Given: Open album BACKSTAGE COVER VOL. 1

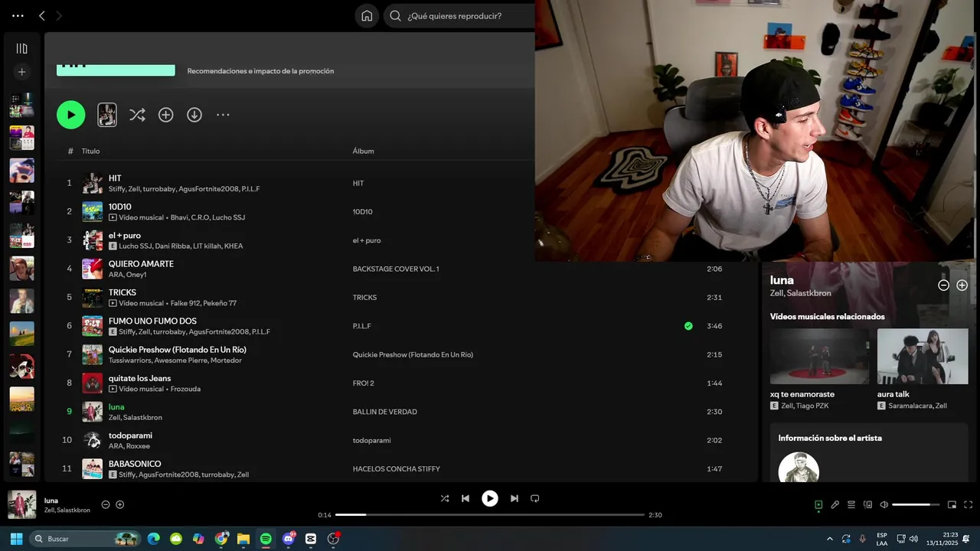Looking at the screenshot, I should point(396,269).
